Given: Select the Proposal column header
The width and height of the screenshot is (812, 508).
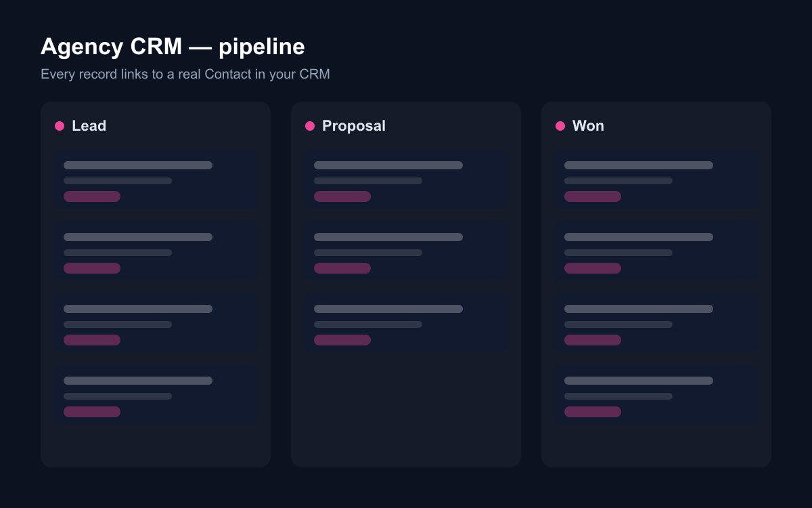Looking at the screenshot, I should (354, 126).
